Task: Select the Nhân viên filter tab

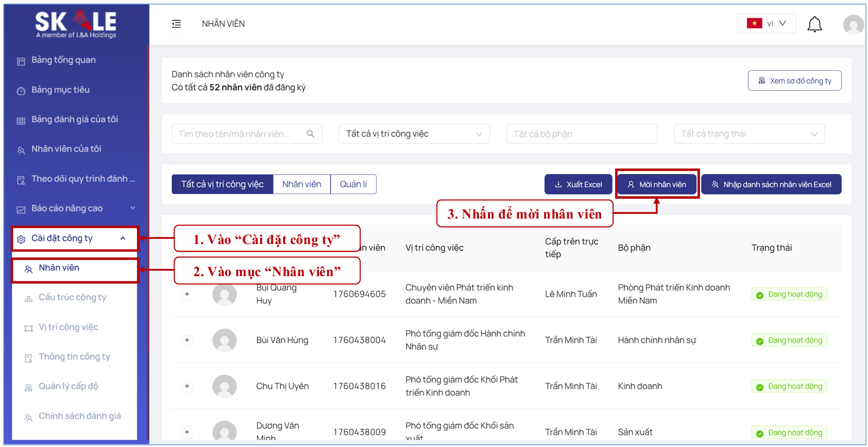Action: tap(302, 184)
